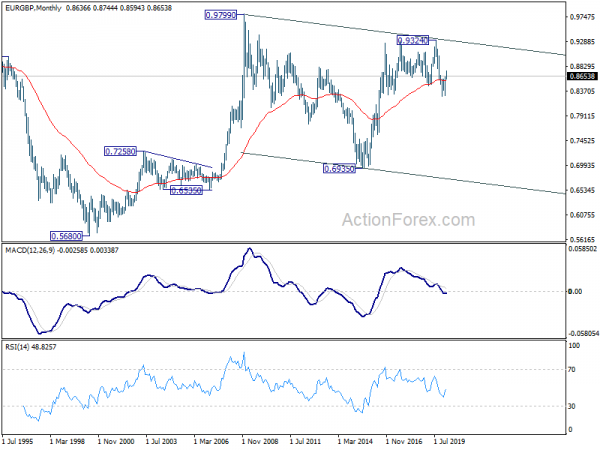Click the 1 Jul 1995 date label
Screen dimensions: 600x450
point(18,441)
